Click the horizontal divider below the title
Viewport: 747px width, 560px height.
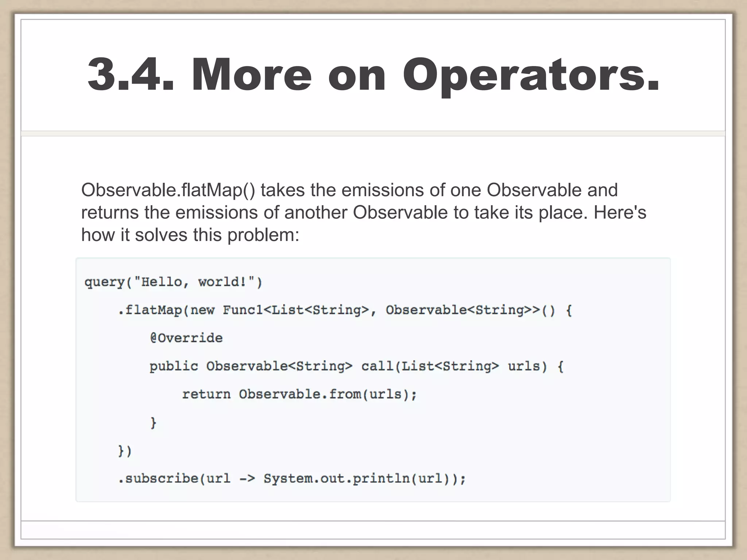click(373, 133)
